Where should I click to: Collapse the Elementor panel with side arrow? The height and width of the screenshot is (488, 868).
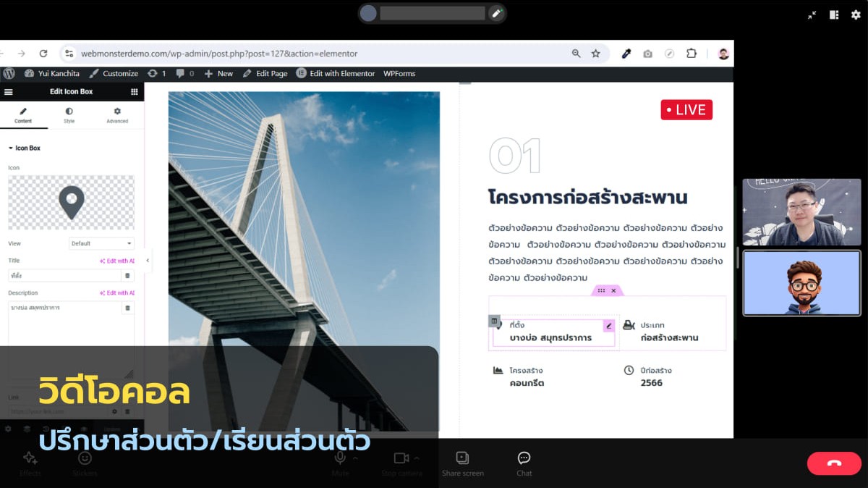(148, 260)
